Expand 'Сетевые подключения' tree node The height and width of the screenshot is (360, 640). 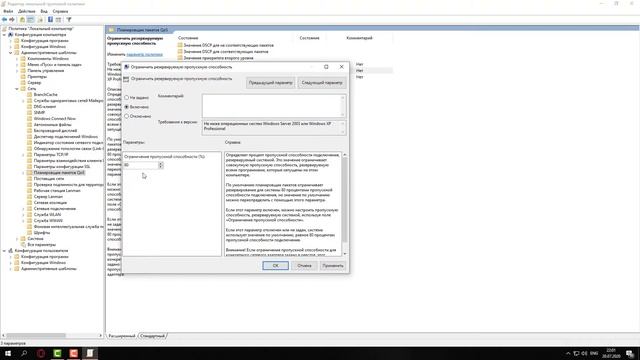[23, 209]
